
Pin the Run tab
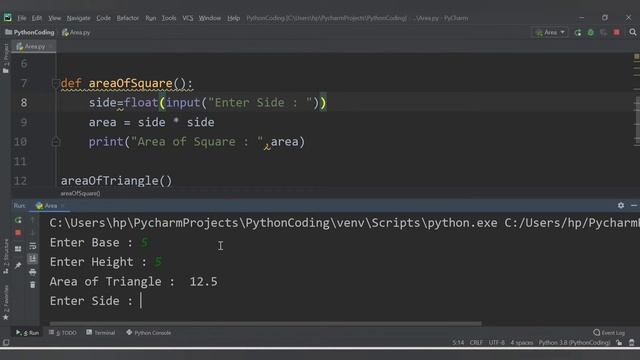(18, 266)
